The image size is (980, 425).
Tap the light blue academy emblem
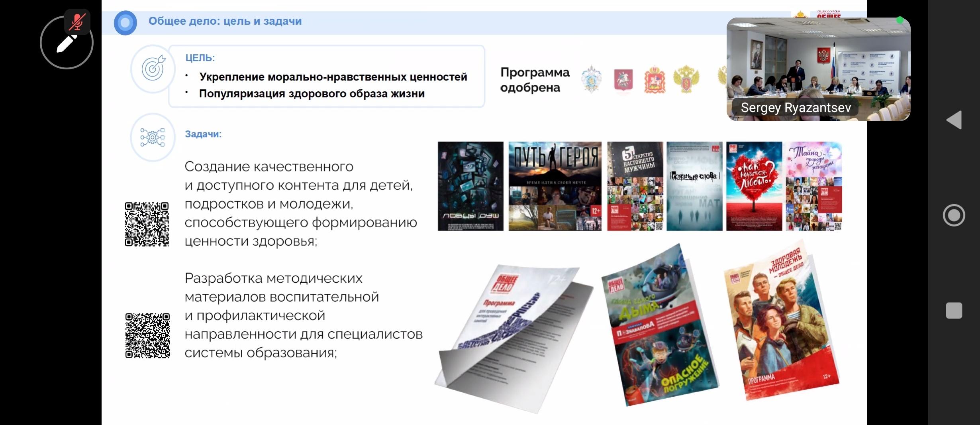click(x=592, y=79)
